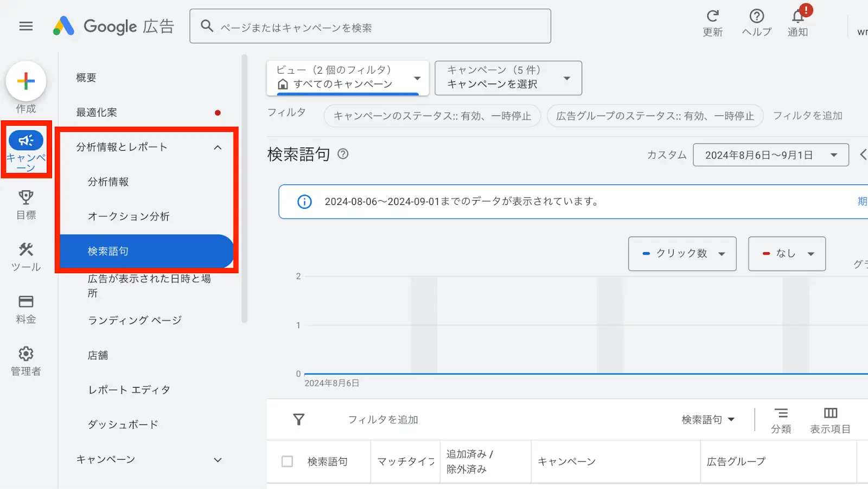The image size is (868, 489).
Task: Sort by 検索語句 column header
Action: [x=328, y=461]
